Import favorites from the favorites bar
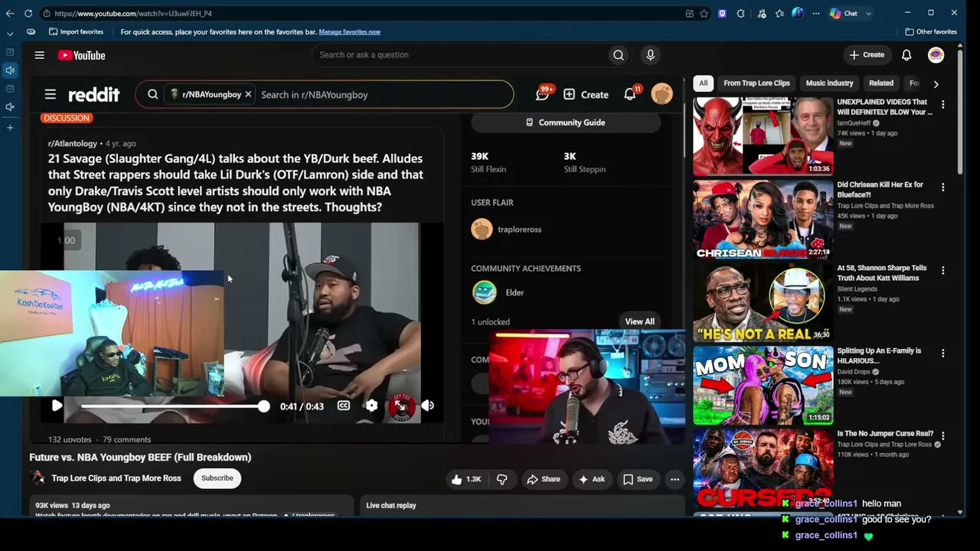The width and height of the screenshot is (980, 551). [76, 32]
